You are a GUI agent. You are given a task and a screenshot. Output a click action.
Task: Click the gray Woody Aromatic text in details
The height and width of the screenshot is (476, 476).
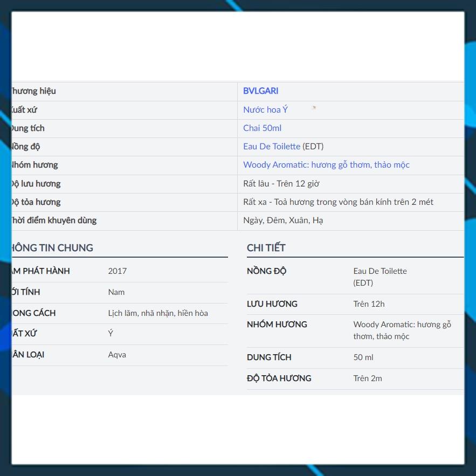402,330
